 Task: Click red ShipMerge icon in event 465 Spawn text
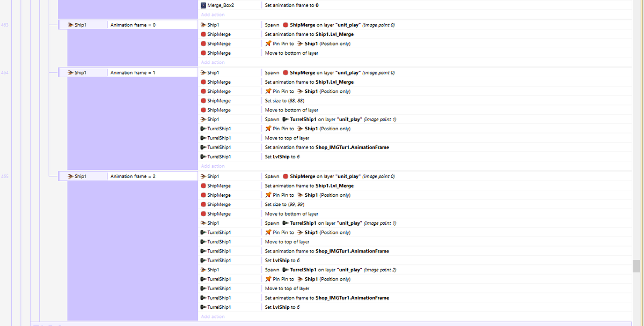(x=286, y=176)
